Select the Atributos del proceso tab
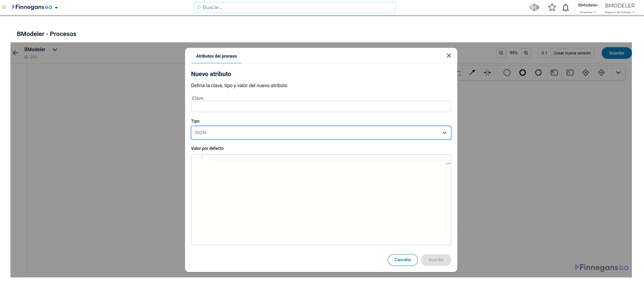 point(217,56)
